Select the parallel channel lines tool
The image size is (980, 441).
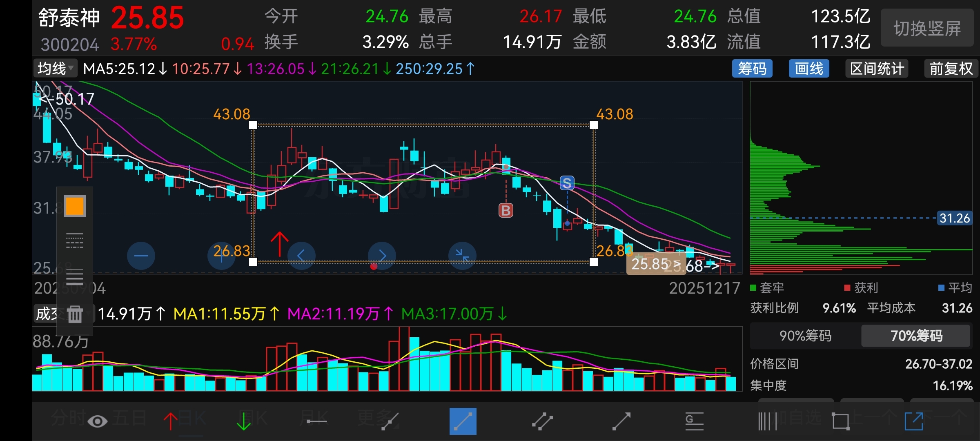[542, 421]
